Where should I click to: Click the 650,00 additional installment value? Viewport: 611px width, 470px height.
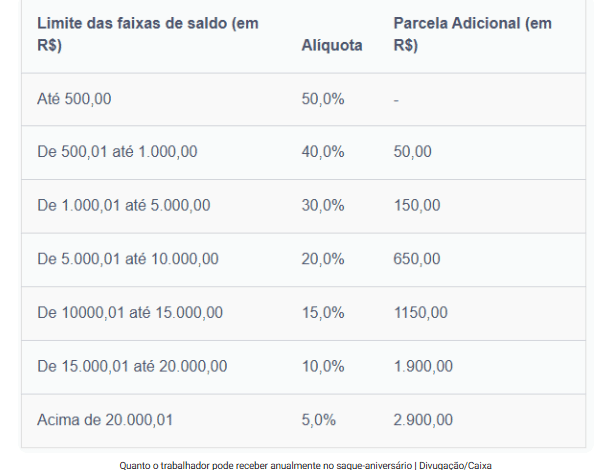[x=417, y=260]
